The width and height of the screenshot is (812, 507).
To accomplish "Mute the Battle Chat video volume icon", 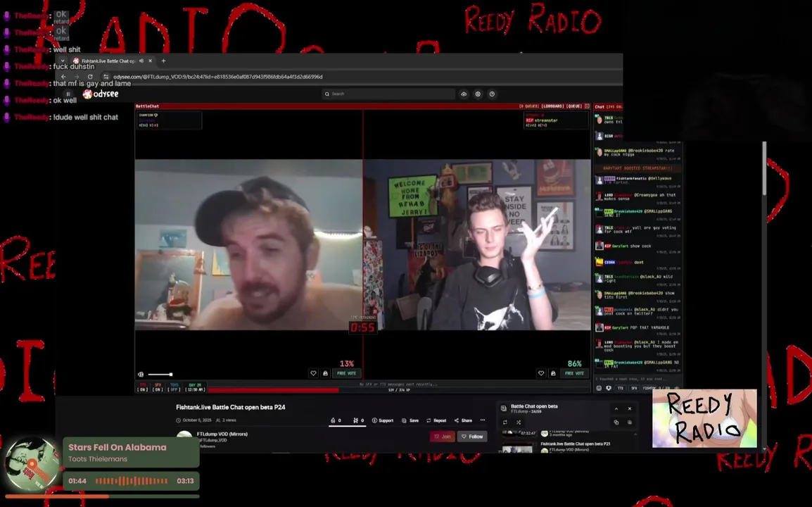I will pyautogui.click(x=141, y=375).
